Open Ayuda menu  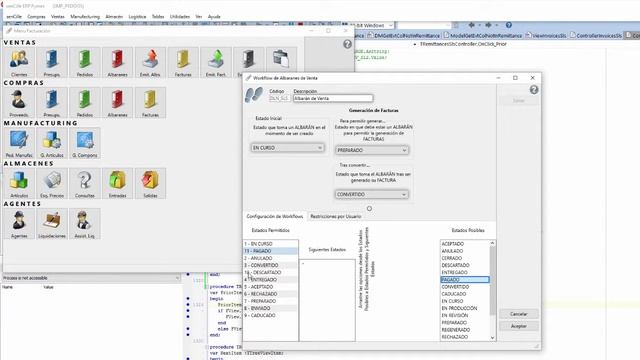214,17
